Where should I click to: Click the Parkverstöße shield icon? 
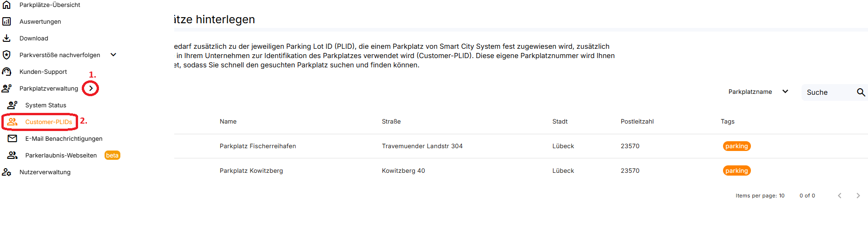(x=7, y=55)
